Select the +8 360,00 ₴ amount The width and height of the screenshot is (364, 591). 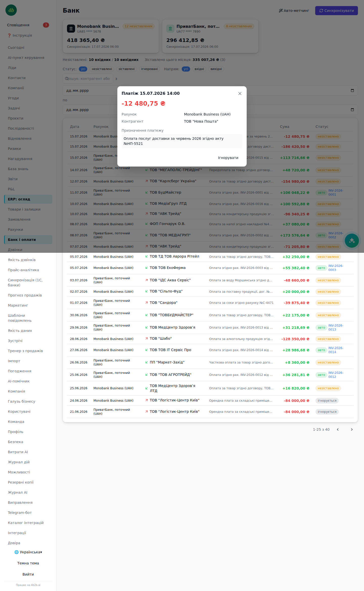[x=297, y=362]
